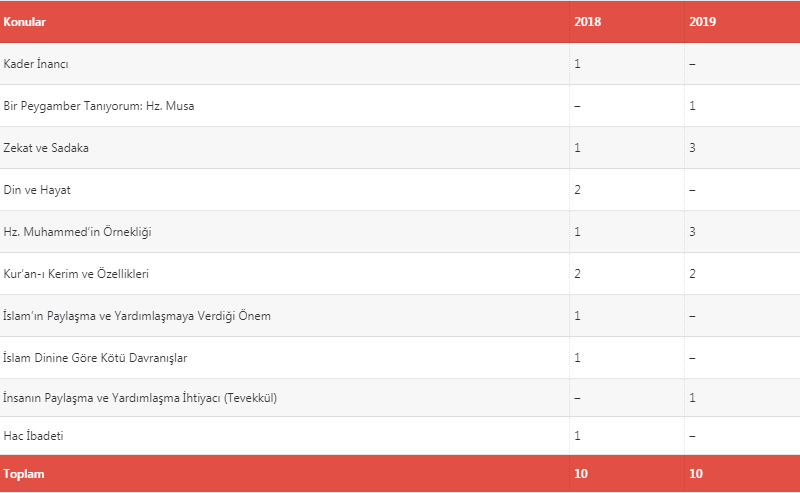This screenshot has height=493, width=800.
Task: Click the 2018 value for Hac İbadeti
Action: click(x=578, y=436)
